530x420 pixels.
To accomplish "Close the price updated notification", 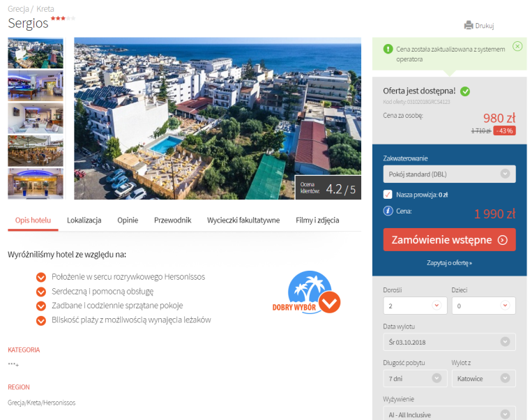I will 517,46.
